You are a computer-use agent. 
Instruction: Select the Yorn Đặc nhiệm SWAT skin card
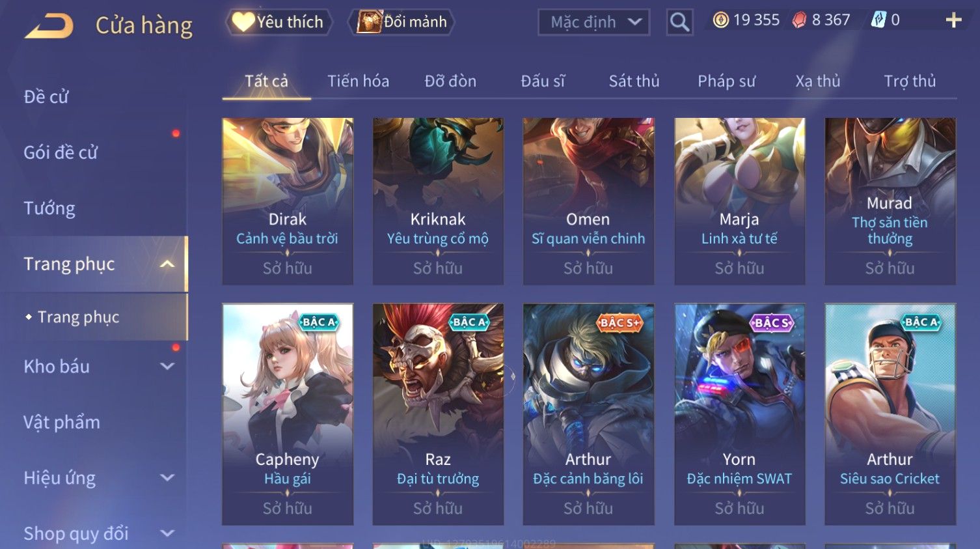click(739, 414)
